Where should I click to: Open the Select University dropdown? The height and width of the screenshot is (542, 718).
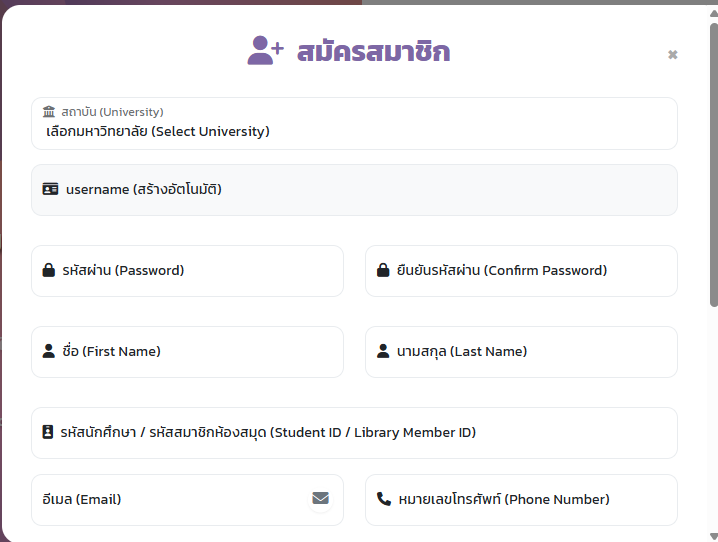[354, 124]
